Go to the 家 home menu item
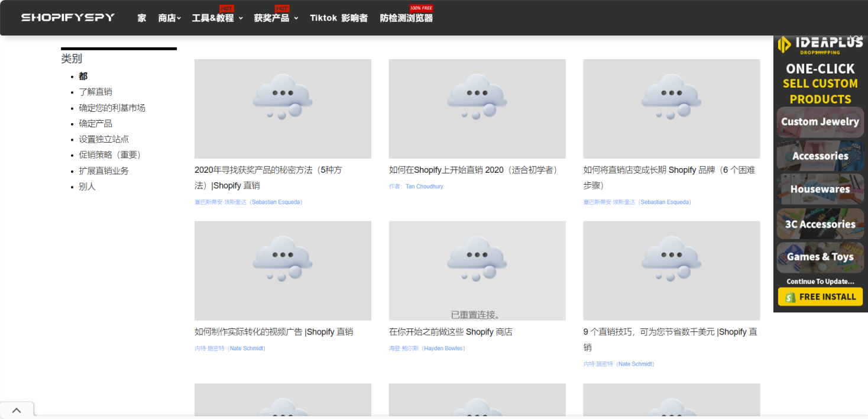Screen dimensions: 868x419 (142, 18)
